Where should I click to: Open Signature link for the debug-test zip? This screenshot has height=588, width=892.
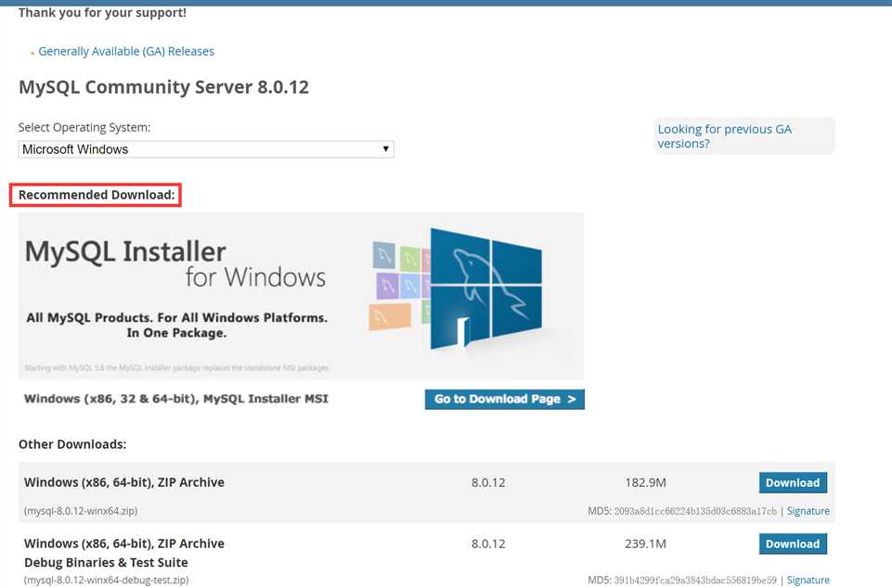(x=808, y=580)
